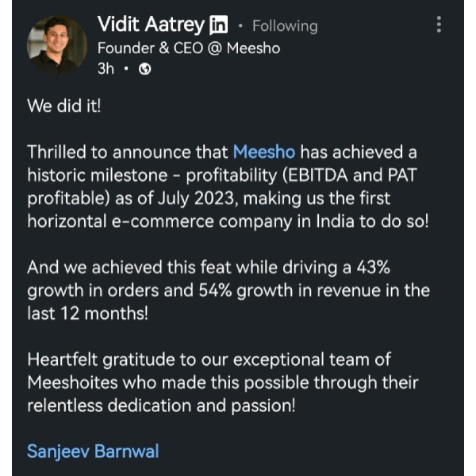Click the "Thrilled to announce that" text
Viewport: 476px width, 476px height.
[x=128, y=152]
